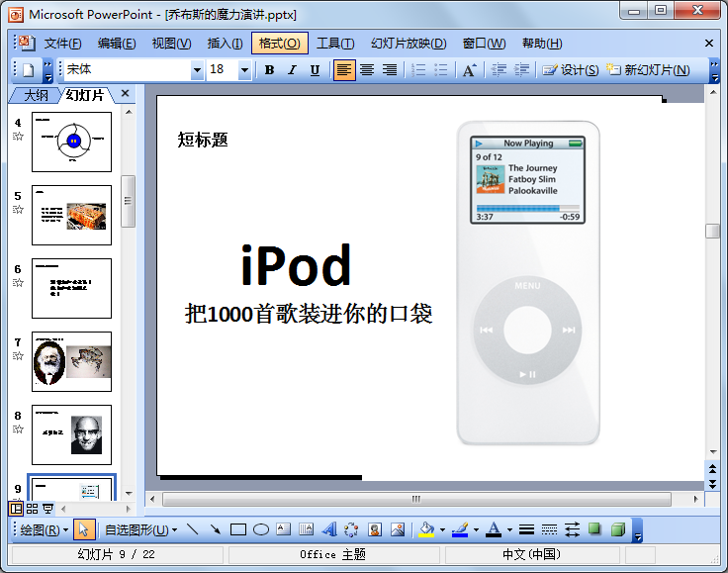The width and height of the screenshot is (728, 573).
Task: Open the 窗口(W) menu
Action: 484,44
